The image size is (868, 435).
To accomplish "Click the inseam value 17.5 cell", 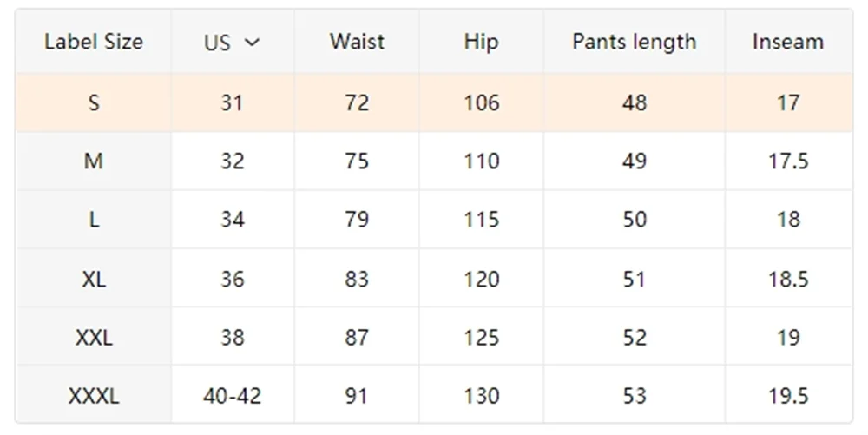I will [788, 161].
